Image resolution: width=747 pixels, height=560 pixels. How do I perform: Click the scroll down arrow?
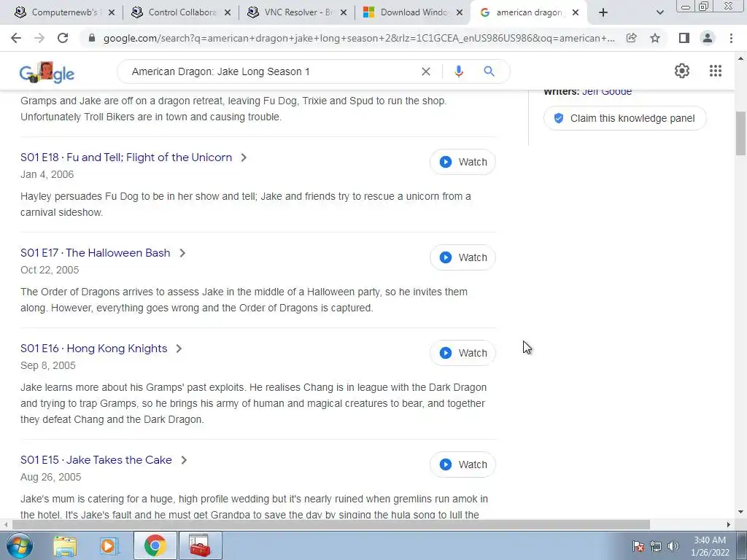[x=740, y=512]
